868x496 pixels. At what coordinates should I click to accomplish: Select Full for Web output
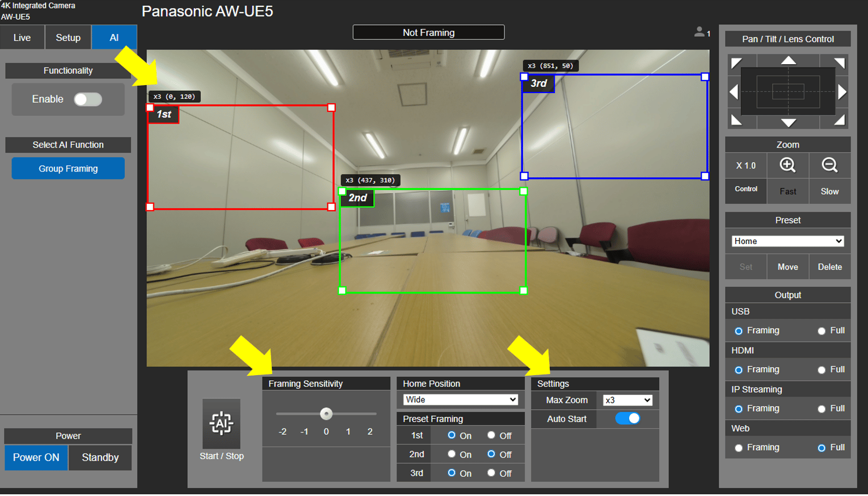(x=821, y=448)
